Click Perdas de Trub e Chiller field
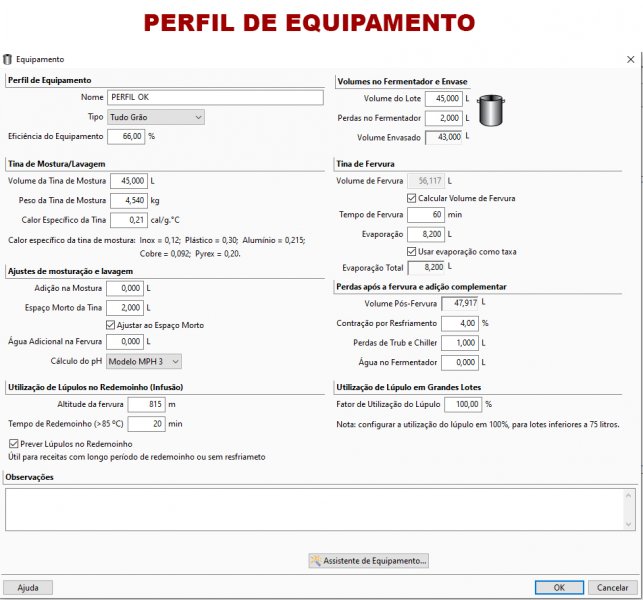The image size is (643, 600). (460, 343)
